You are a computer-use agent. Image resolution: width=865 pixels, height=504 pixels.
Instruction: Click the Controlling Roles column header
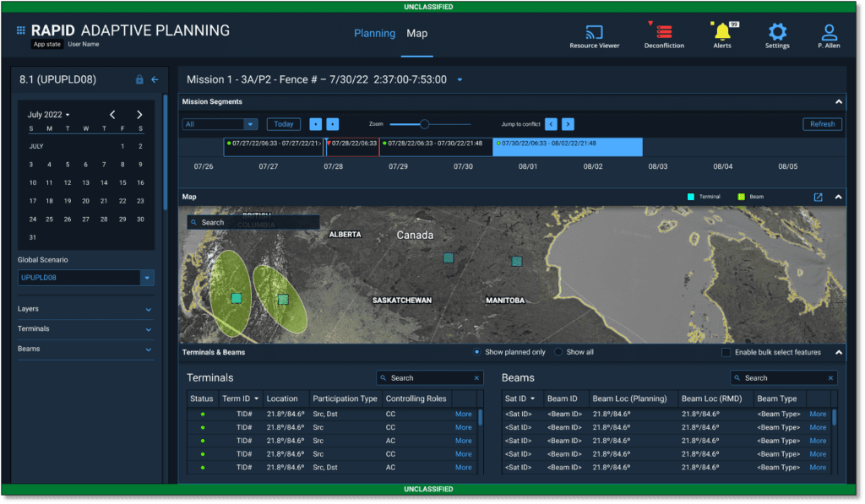click(x=416, y=398)
